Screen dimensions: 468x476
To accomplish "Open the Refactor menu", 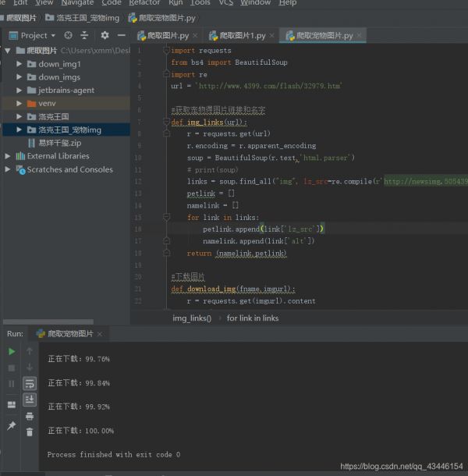I will tap(144, 3).
